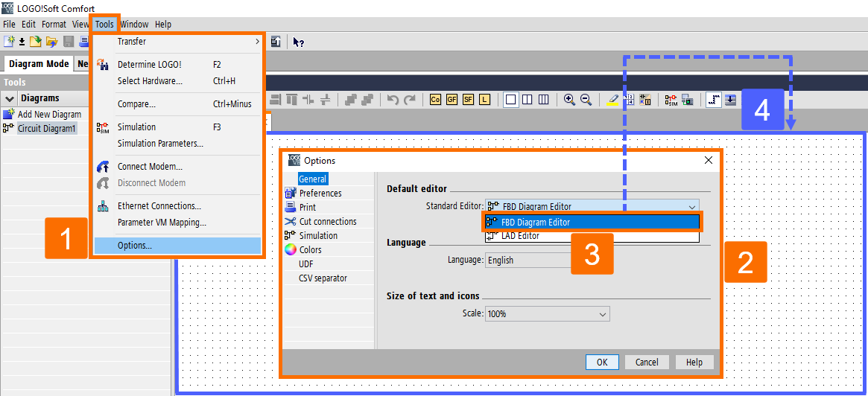Open the Standard Editor dropdown

592,206
